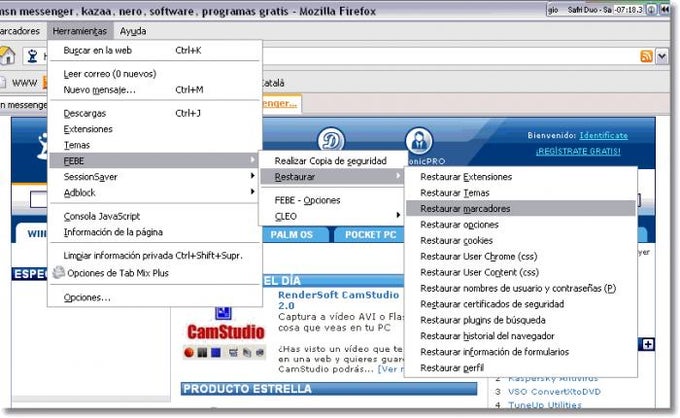Click the Tab Mix Plus options icon
Image resolution: width=680 pixels, height=418 pixels.
pos(58,273)
